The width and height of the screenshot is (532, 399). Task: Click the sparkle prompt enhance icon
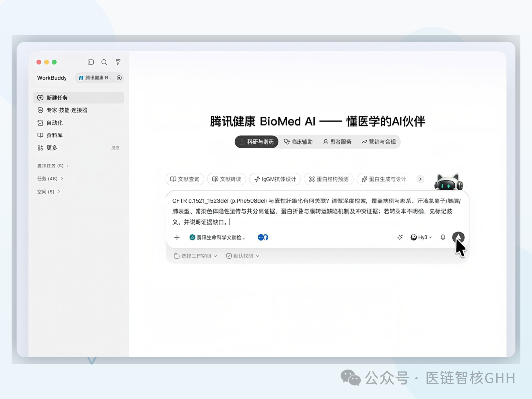coord(400,237)
